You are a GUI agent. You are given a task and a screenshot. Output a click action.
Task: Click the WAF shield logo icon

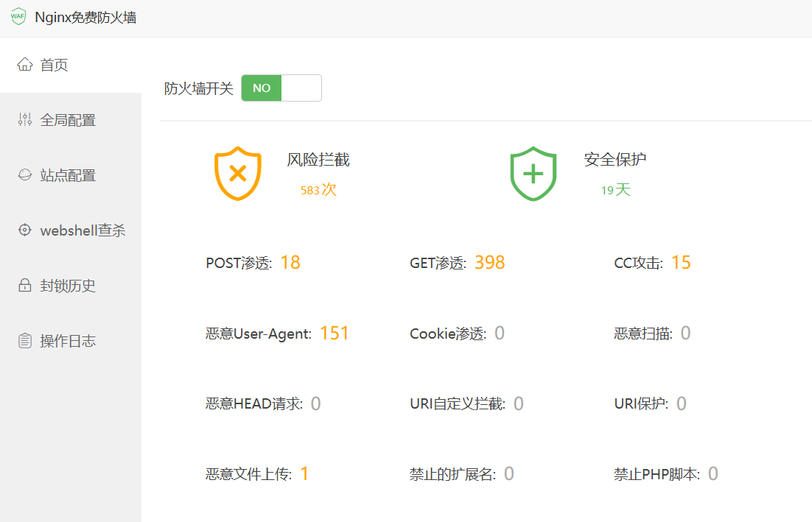[18, 18]
